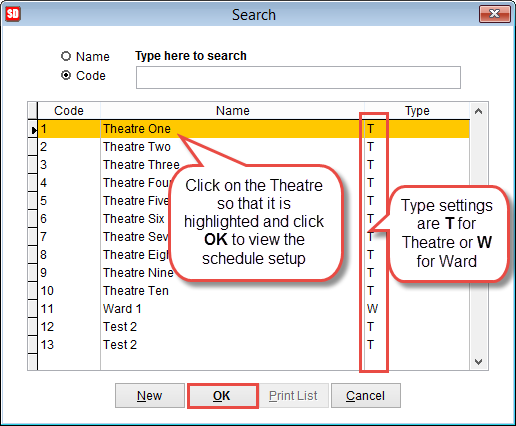
Task: Select the Code radio button
Action: click(x=66, y=75)
